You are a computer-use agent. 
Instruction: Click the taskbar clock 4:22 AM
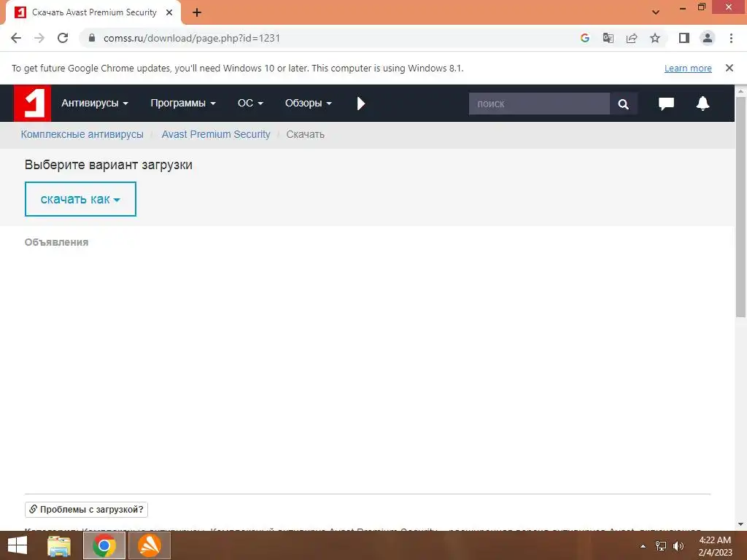[715, 540]
